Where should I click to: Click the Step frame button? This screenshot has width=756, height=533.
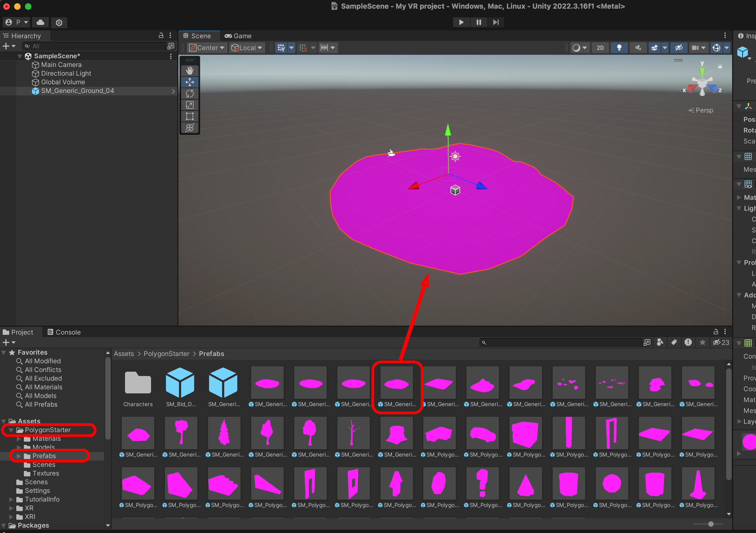click(x=496, y=22)
